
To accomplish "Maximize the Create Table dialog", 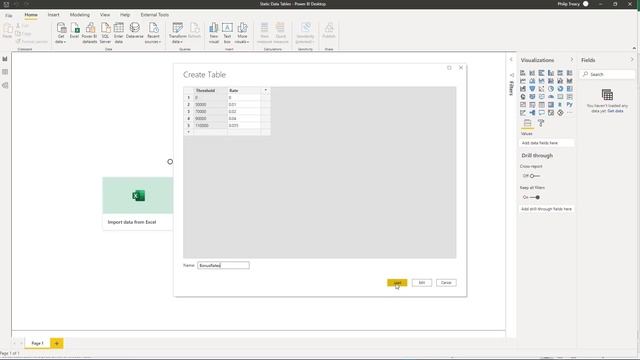I will 449,68.
